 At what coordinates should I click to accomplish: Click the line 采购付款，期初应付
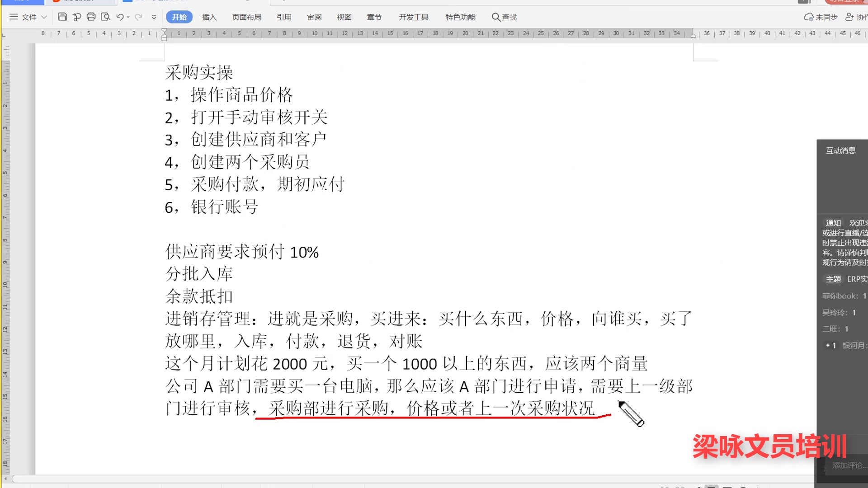[255, 184]
